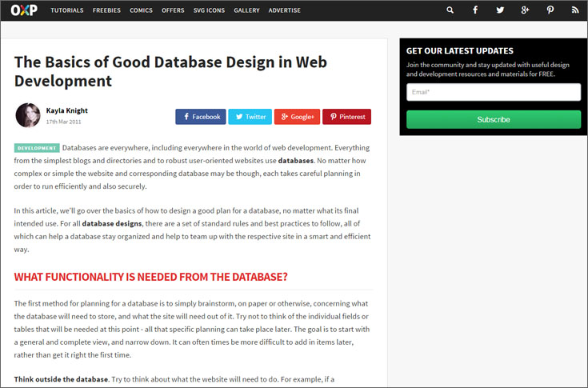Click bold 'database designs' text
588x388 pixels.
coord(112,223)
